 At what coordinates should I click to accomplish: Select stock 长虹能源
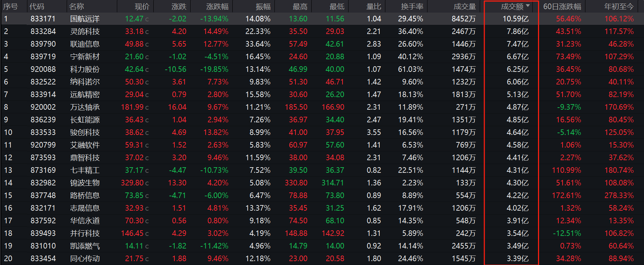pos(85,120)
